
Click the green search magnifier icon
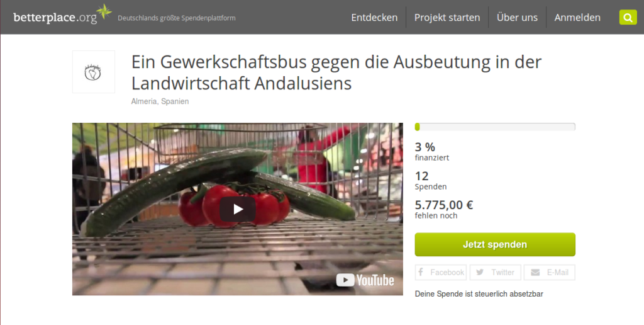[x=628, y=17]
